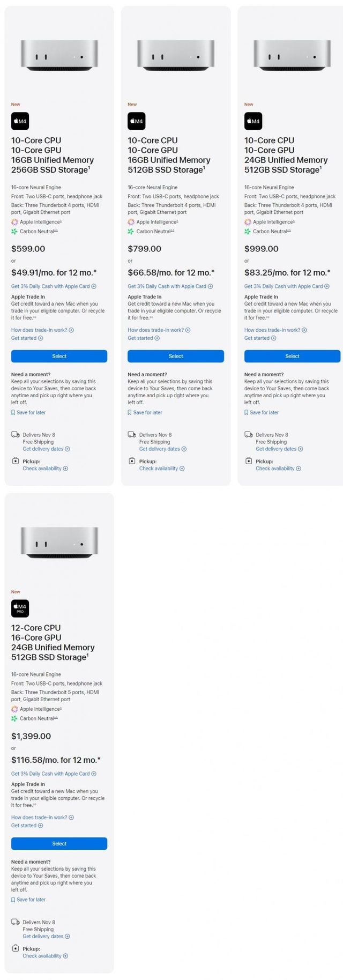Click the Apple Intelligence icon on $799 model
Image resolution: width=343 pixels, height=980 pixels.
tap(131, 222)
